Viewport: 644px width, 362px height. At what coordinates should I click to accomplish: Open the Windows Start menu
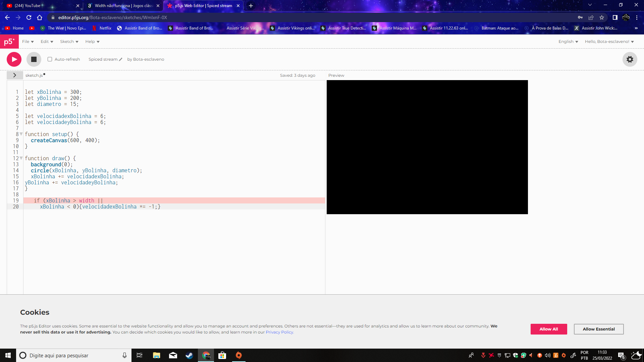[x=8, y=355]
